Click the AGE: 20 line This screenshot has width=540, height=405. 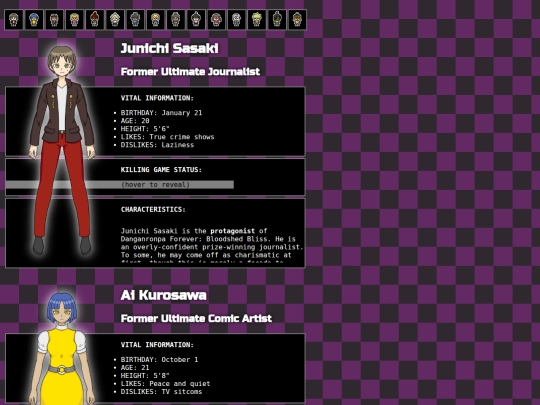(x=135, y=121)
